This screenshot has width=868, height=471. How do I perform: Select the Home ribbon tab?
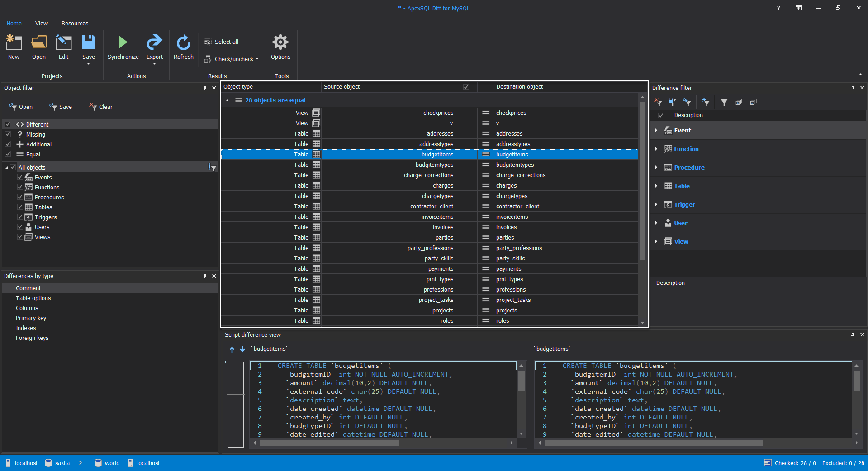pyautogui.click(x=14, y=23)
